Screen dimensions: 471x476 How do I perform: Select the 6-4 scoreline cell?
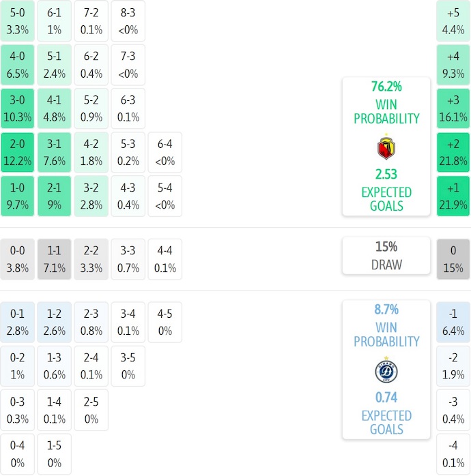coord(165,153)
